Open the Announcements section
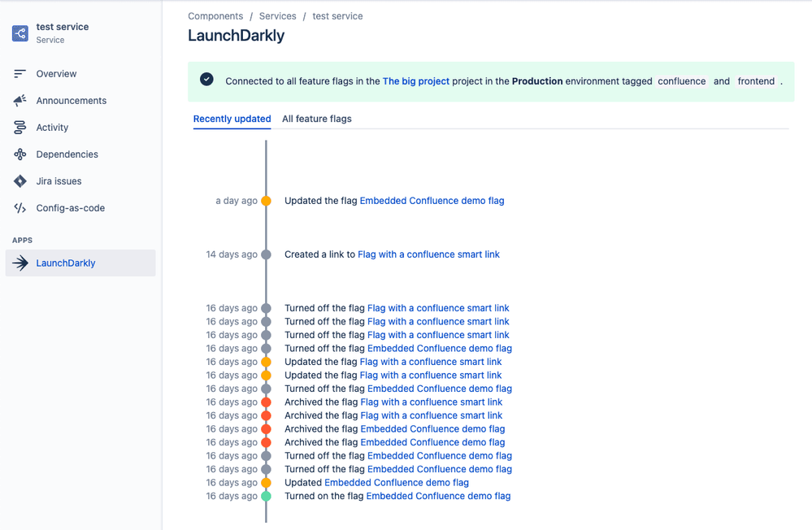812x530 pixels. pos(71,100)
